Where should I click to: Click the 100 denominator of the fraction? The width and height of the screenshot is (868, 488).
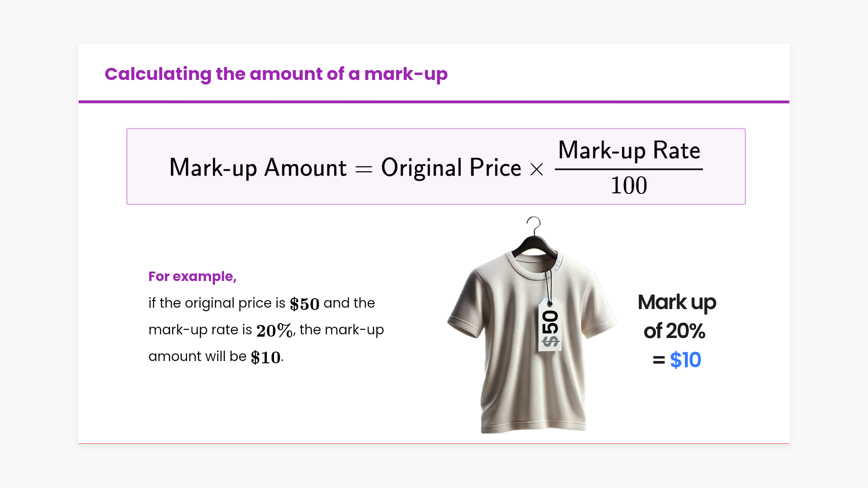tap(629, 186)
